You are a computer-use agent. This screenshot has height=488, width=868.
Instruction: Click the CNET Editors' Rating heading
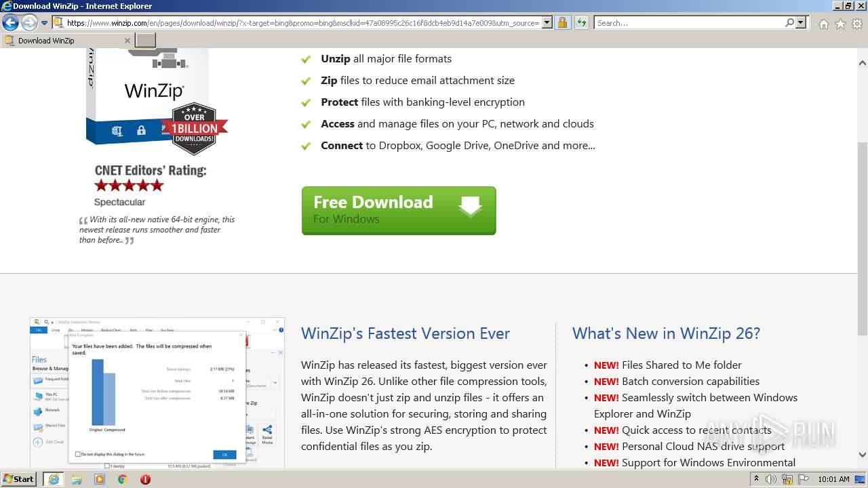point(151,170)
